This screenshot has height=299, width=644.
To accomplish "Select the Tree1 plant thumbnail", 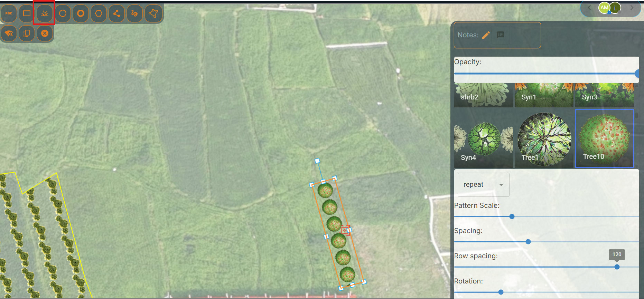I will 544,139.
